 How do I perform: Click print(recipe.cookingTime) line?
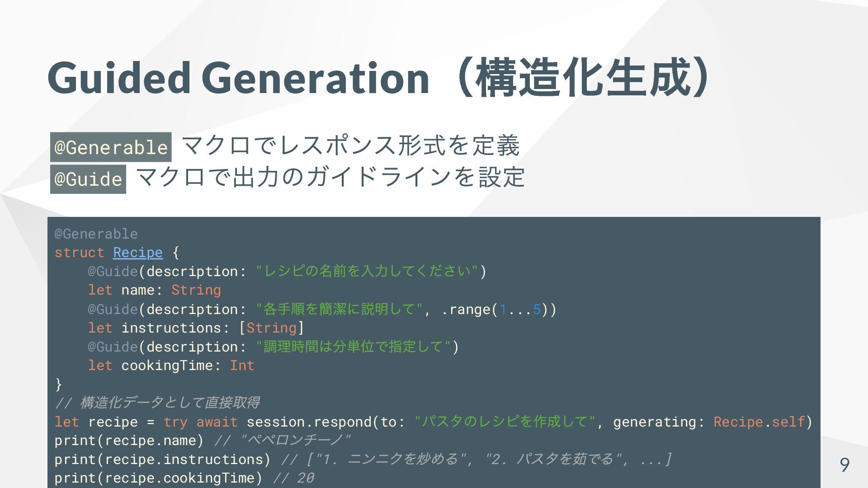pyautogui.click(x=158, y=478)
